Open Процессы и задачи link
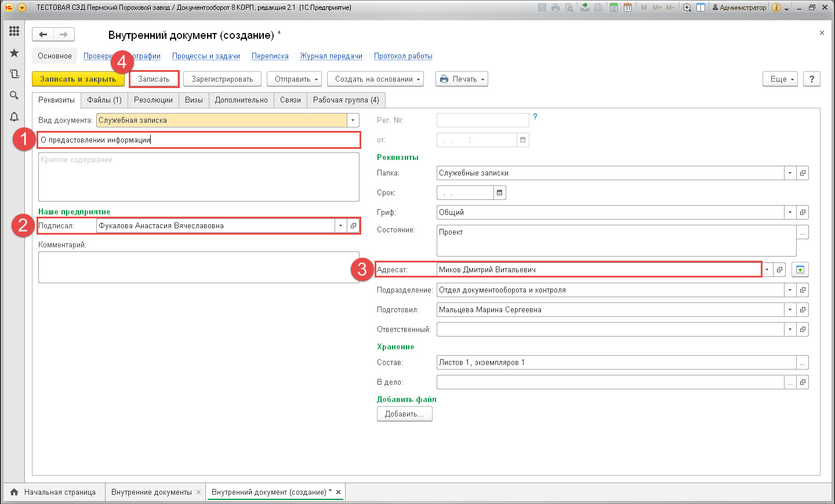 pyautogui.click(x=206, y=56)
